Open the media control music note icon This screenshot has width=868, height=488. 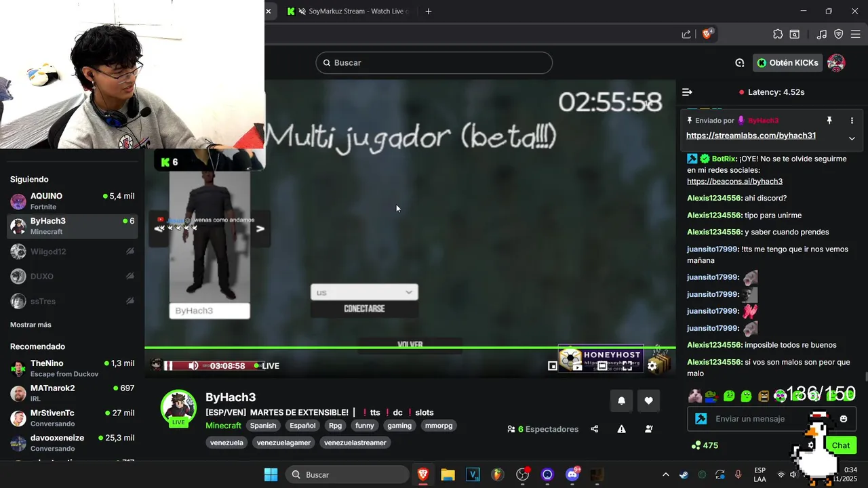[x=821, y=34]
